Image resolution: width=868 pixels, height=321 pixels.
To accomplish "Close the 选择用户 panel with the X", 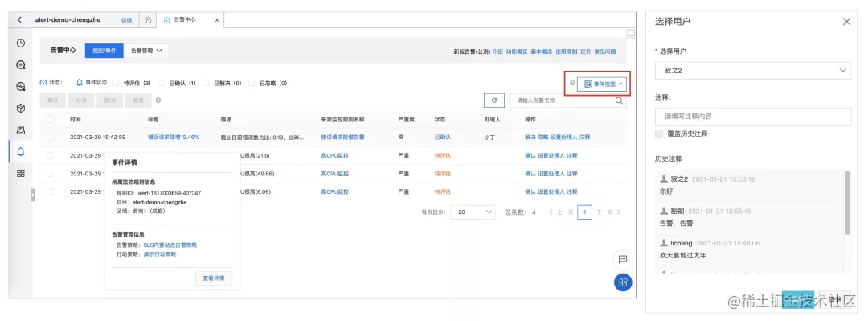I will (846, 22).
